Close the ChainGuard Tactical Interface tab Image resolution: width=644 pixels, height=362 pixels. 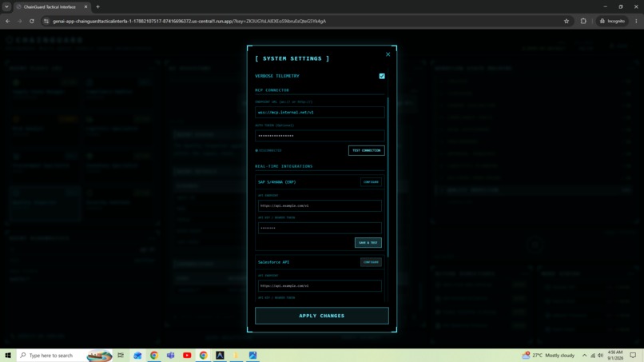[85, 7]
